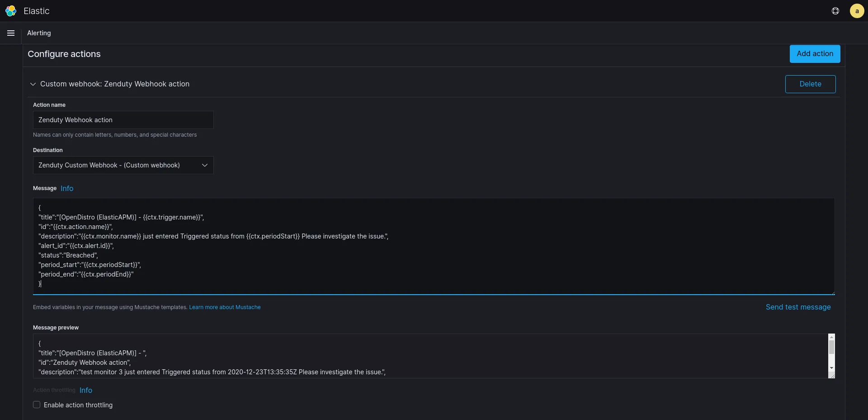Open the Action throttling Info link
This screenshot has width=868, height=420.
click(86, 391)
